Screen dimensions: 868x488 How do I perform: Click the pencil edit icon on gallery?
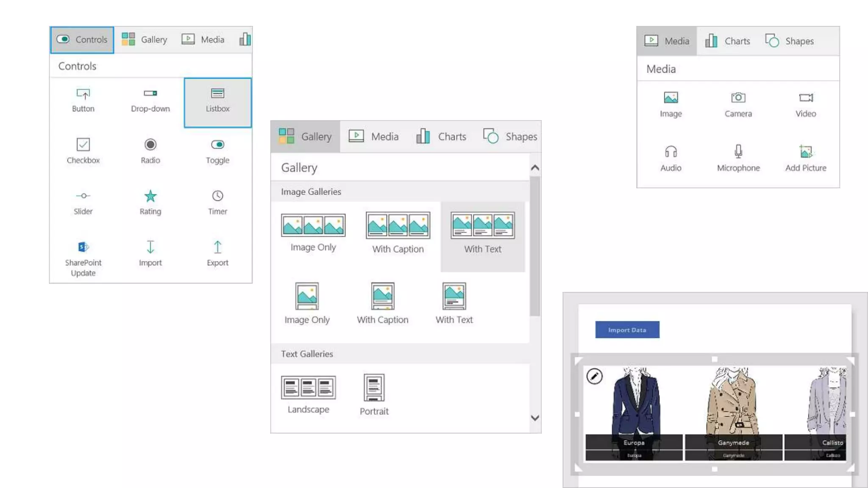[594, 376]
